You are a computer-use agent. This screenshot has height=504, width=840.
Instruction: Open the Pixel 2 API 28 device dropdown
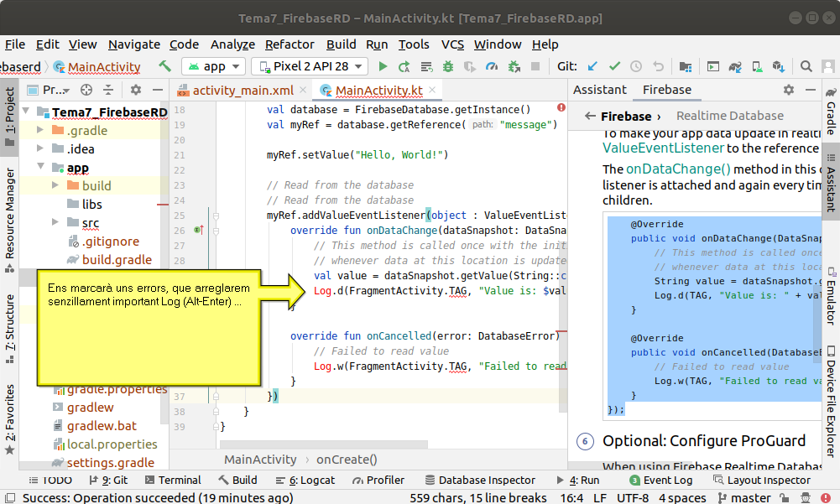310,66
